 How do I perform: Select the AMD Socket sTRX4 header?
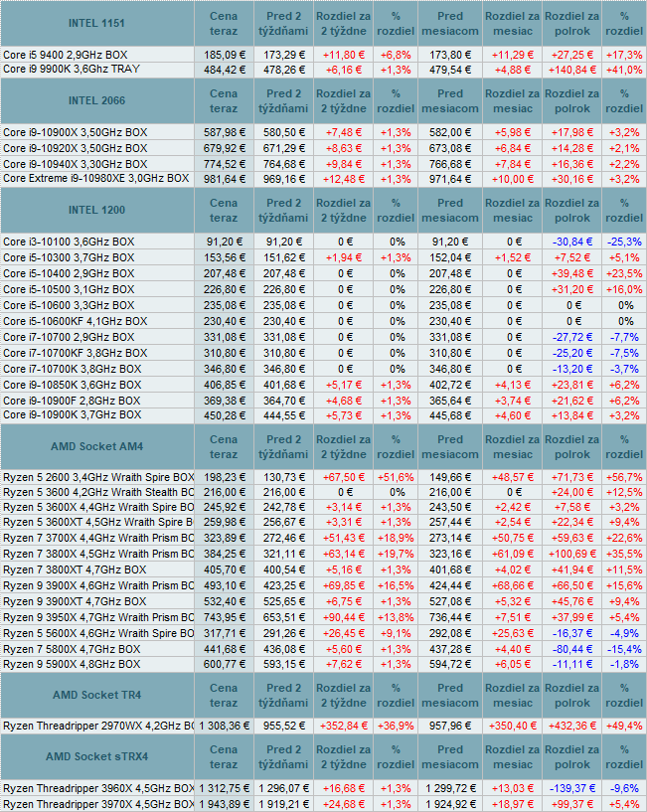(96, 756)
